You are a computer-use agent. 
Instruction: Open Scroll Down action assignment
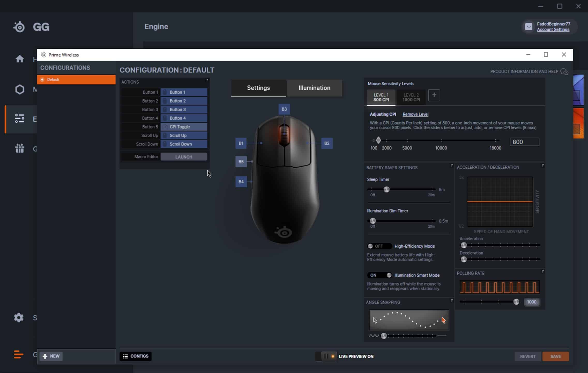click(x=184, y=144)
